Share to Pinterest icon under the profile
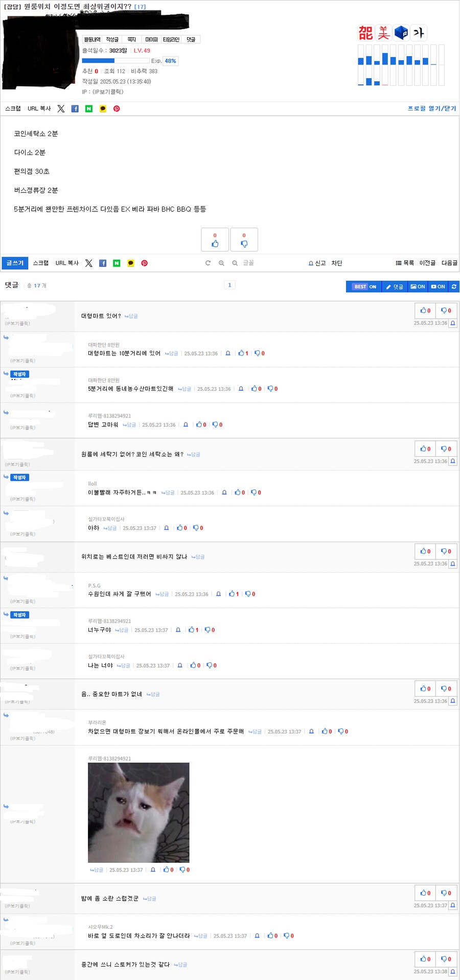 tap(117, 108)
